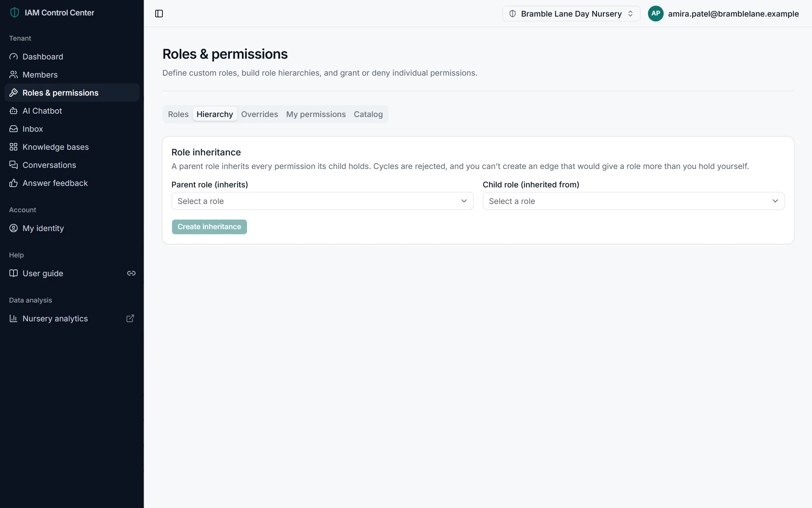
Task: Open the Child role select dropdown
Action: pos(633,201)
